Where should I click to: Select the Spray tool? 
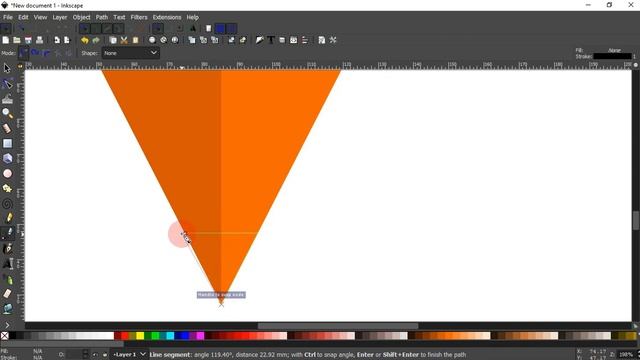(x=7, y=279)
